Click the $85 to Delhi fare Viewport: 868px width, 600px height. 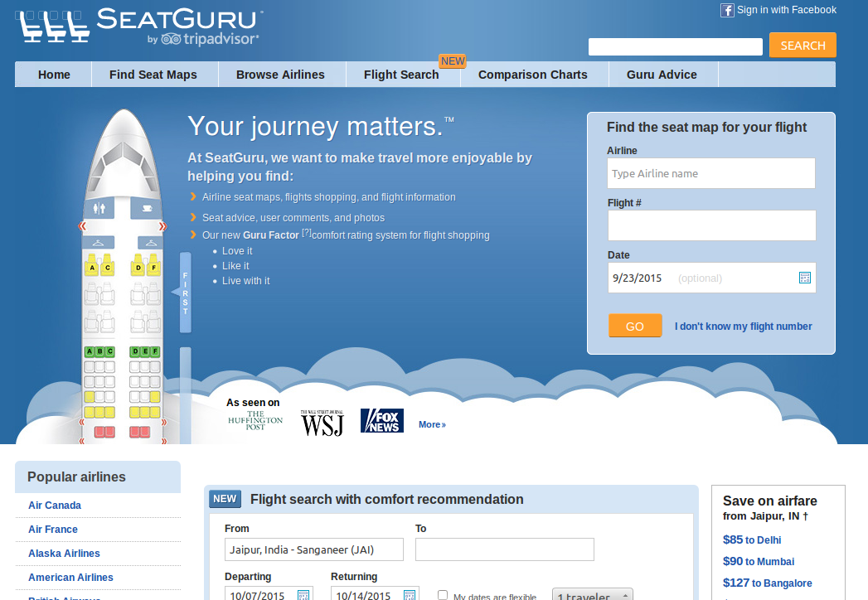click(x=752, y=540)
